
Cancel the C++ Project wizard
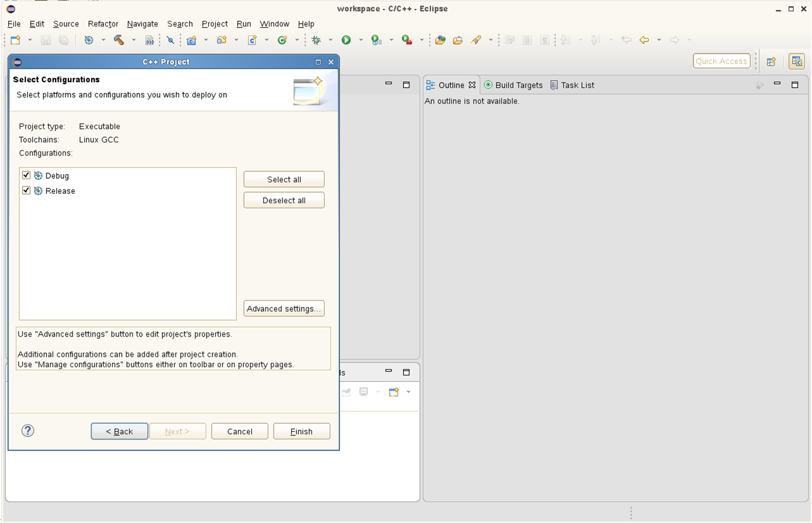240,431
